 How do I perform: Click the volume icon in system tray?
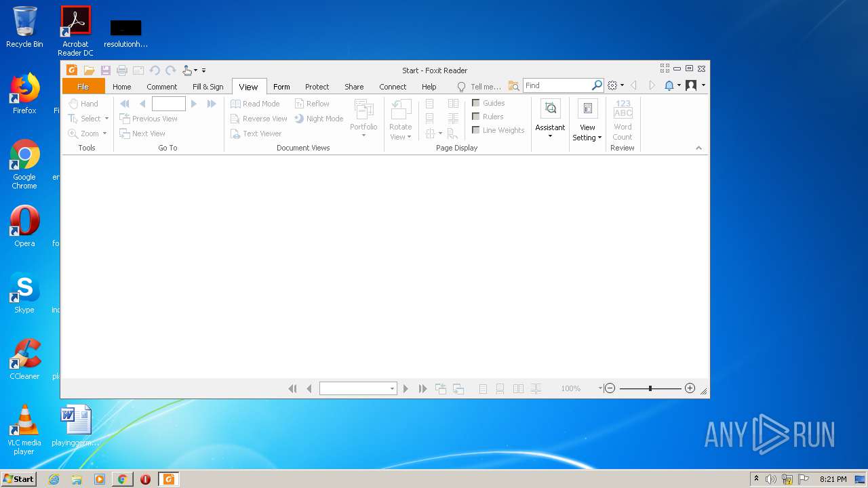pos(771,479)
